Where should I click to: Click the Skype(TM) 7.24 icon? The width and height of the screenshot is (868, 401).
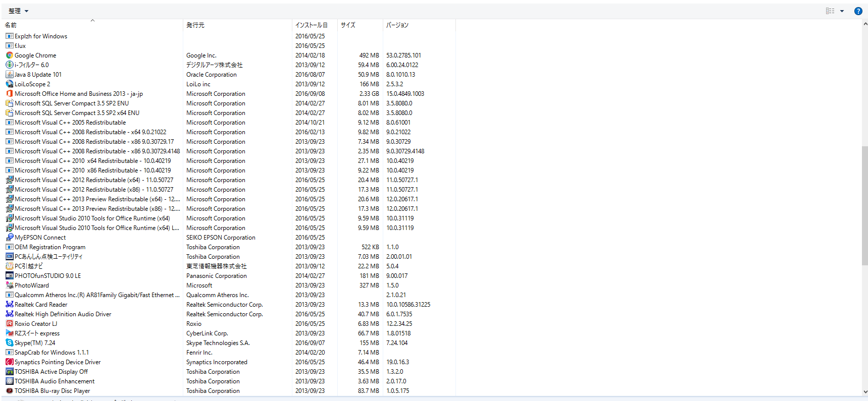(x=10, y=343)
